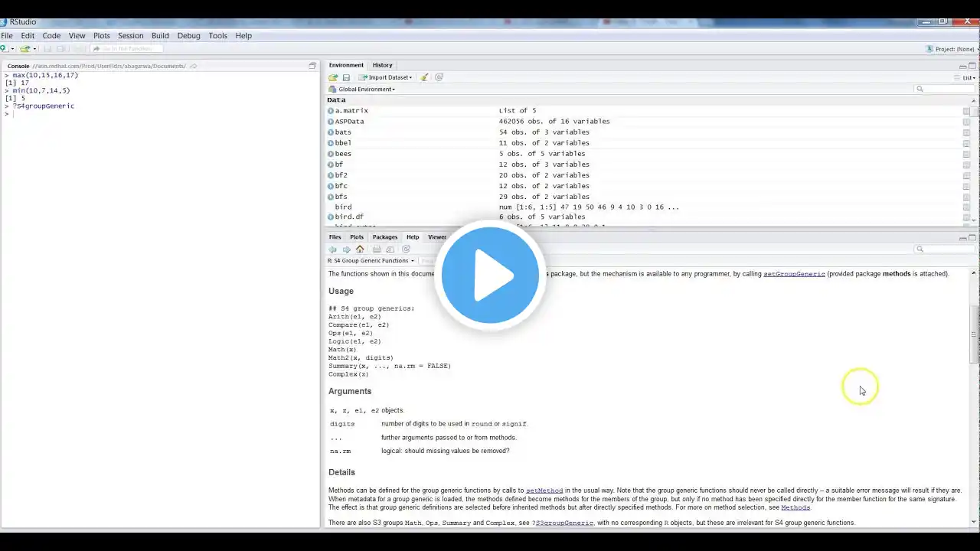Maximize the Help pane
This screenshot has width=980, height=551.
973,238
